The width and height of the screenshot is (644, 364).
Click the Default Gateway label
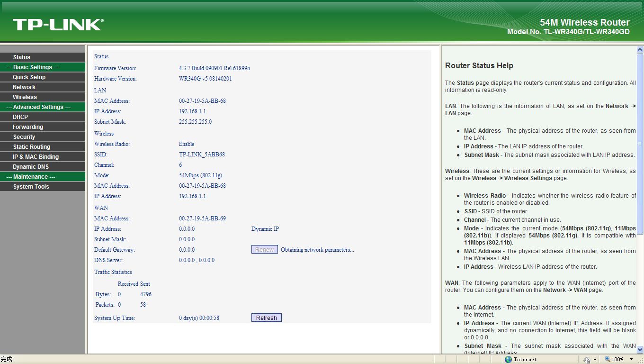tap(115, 250)
